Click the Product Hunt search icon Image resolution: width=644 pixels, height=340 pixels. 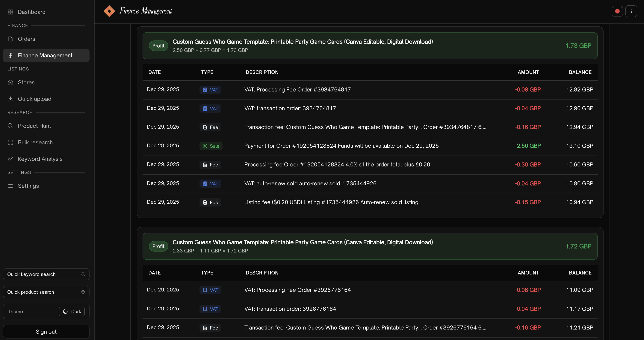click(10, 126)
